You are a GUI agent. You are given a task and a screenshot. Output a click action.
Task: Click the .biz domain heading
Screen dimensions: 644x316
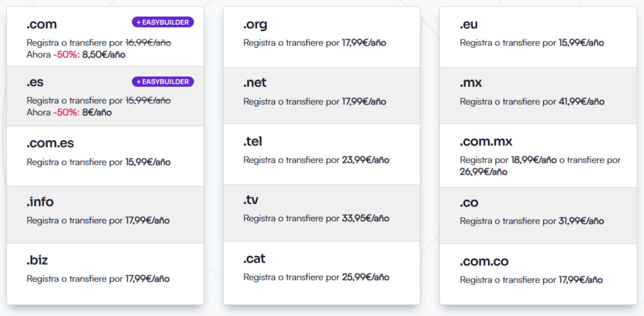point(37,260)
